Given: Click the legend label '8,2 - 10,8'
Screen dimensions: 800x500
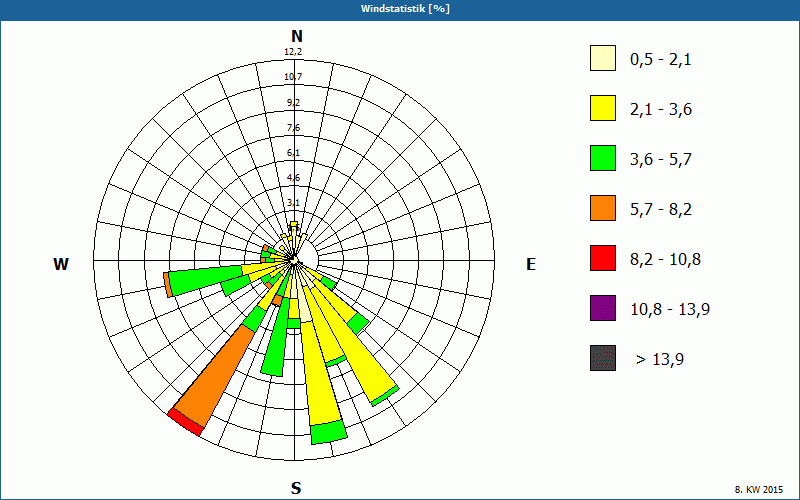Looking at the screenshot, I should pyautogui.click(x=665, y=260).
